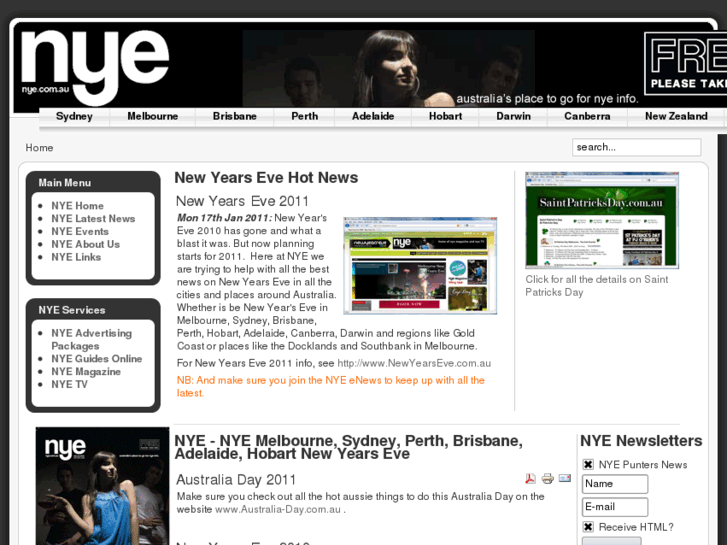Open the NYE website screenshot thumbnail
The image size is (727, 545).
coord(420,265)
